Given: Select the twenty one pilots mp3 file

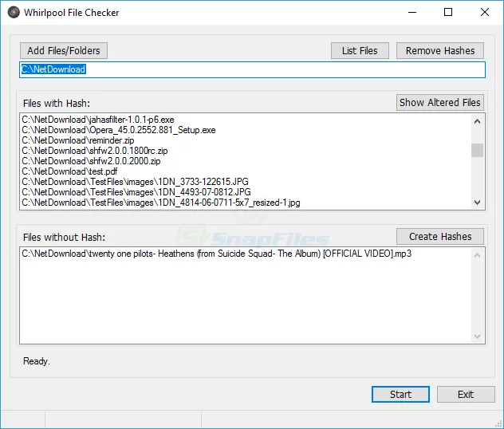Looking at the screenshot, I should pos(216,254).
